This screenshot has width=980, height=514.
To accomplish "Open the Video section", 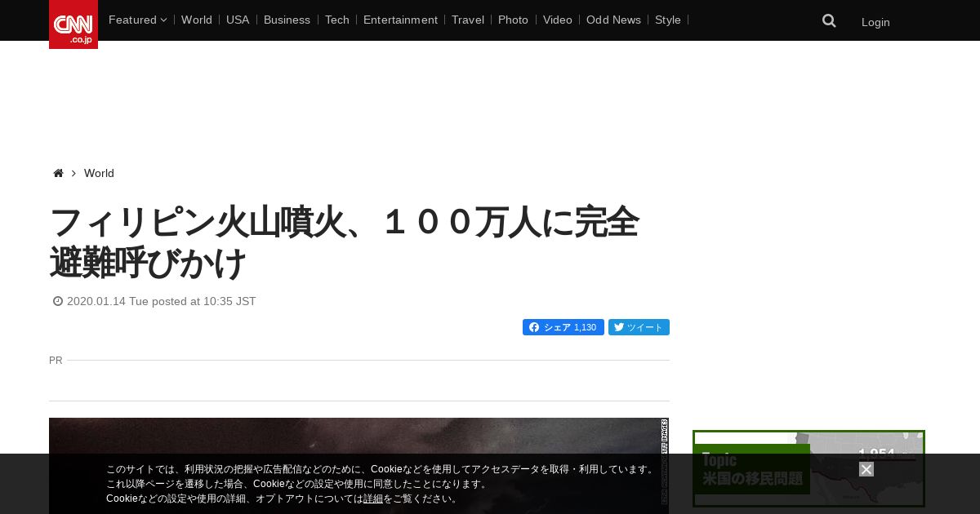I will pos(558,20).
